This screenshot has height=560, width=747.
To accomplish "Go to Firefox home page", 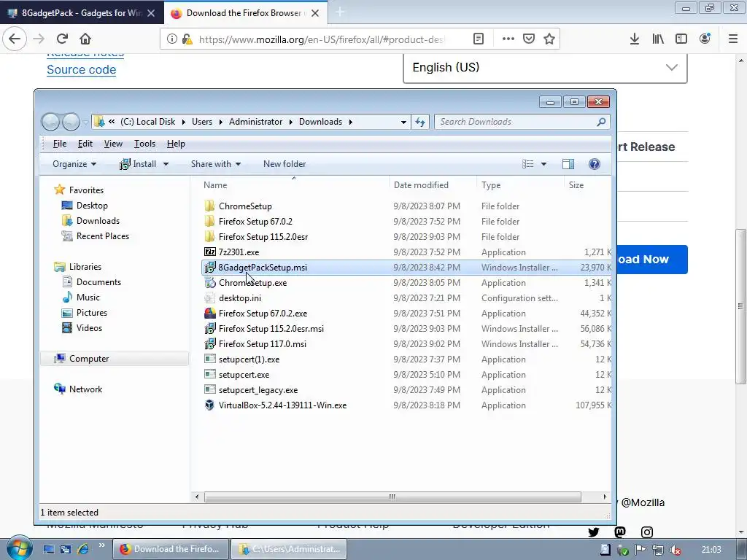I will pos(85,39).
